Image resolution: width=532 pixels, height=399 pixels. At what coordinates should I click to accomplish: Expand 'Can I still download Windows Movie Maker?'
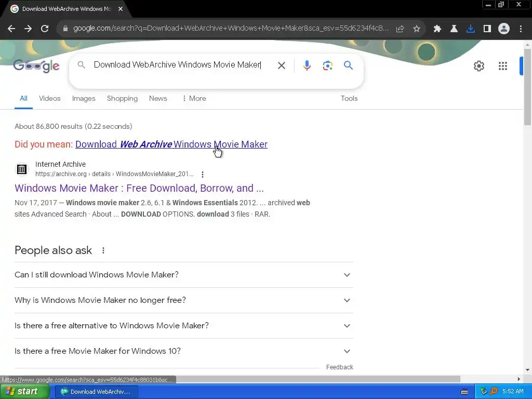click(183, 275)
